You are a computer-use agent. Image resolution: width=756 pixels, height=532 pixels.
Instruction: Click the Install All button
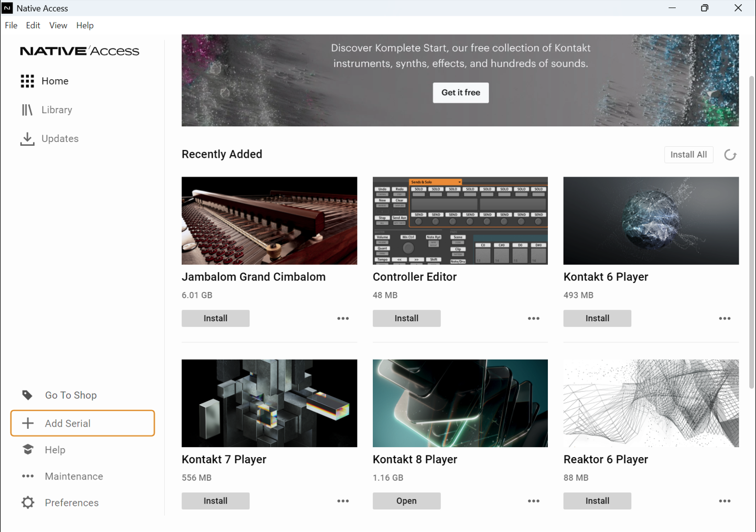coord(689,155)
